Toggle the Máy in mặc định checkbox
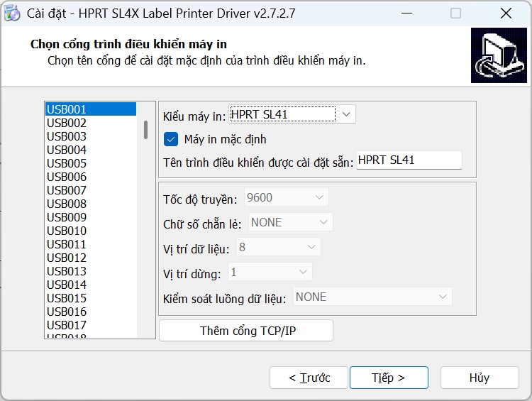 (171, 139)
